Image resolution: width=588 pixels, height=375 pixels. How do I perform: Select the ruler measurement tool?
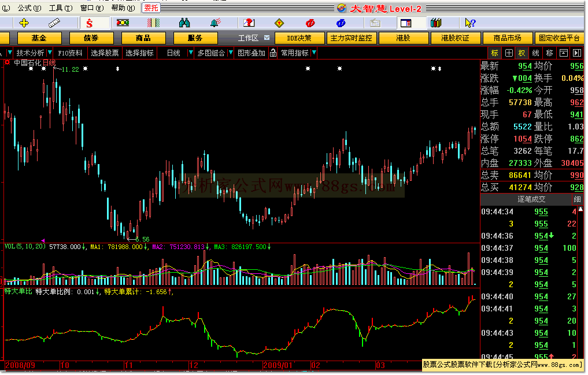click(54, 23)
